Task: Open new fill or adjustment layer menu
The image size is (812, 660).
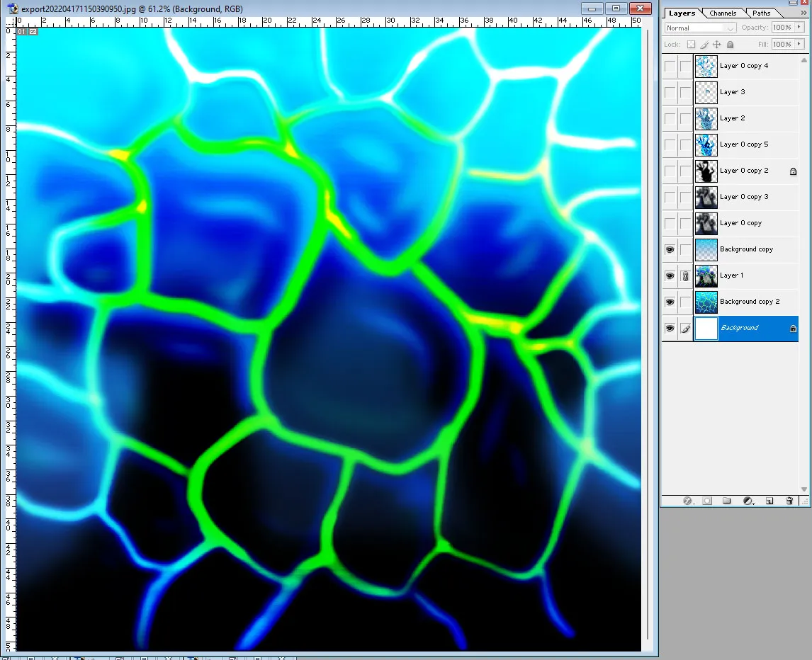Action: (748, 501)
